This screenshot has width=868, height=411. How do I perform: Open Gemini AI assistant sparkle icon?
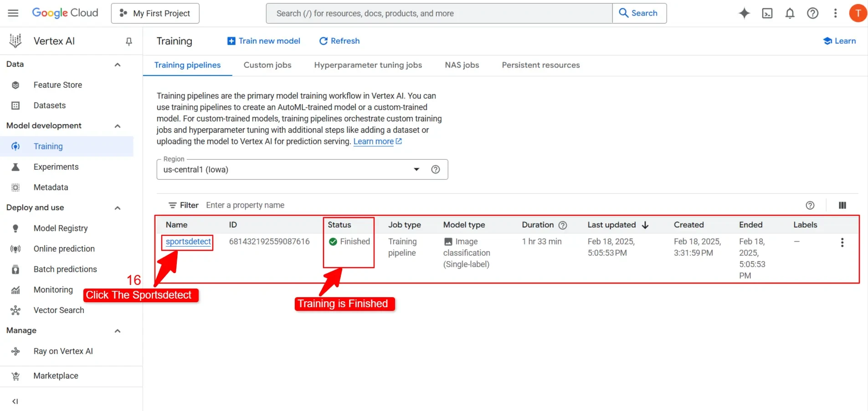(x=744, y=13)
